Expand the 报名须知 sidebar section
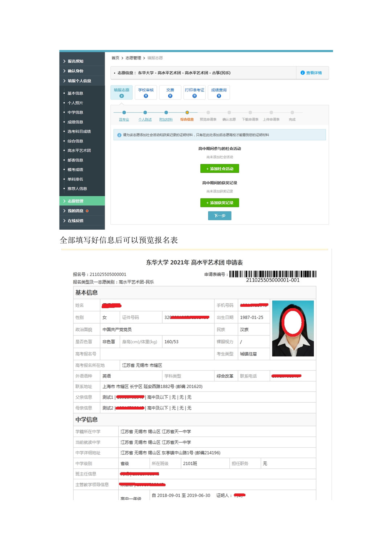 (x=82, y=61)
